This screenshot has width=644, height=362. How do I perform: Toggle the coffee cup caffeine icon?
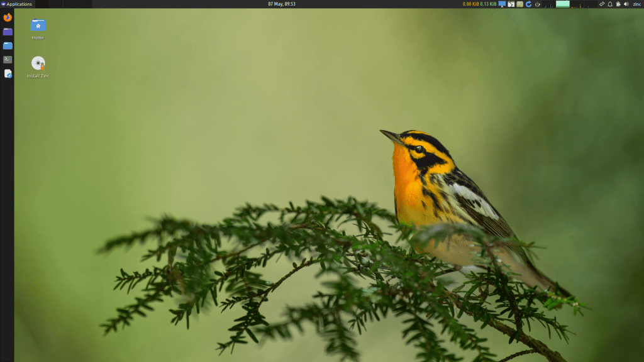coord(538,4)
